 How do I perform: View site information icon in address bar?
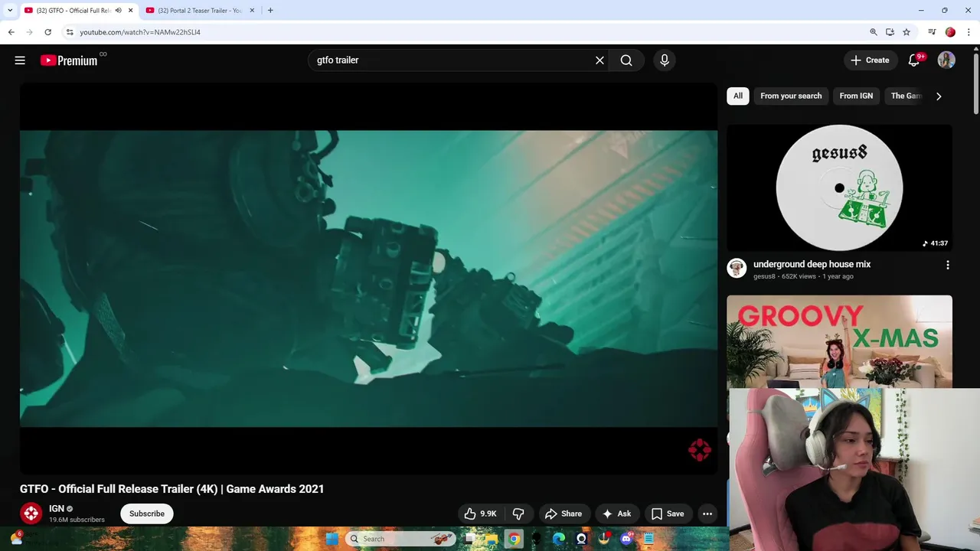tap(70, 32)
